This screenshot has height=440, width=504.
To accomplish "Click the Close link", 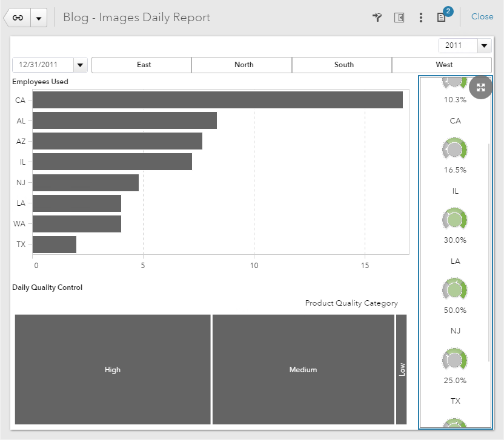I will 482,16.
